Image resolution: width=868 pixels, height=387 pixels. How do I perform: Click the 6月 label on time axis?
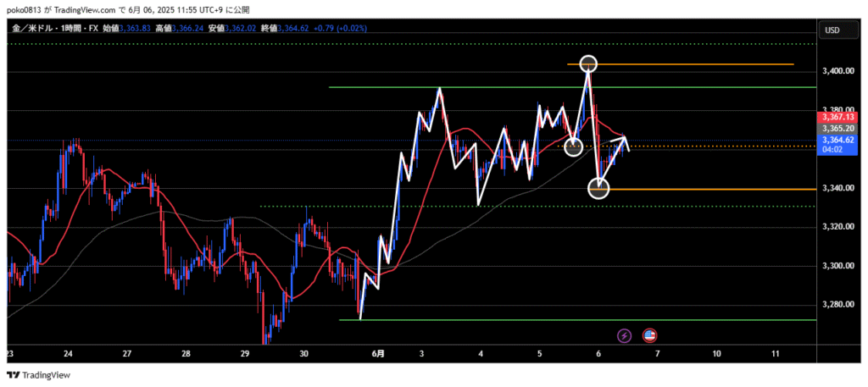pyautogui.click(x=379, y=352)
